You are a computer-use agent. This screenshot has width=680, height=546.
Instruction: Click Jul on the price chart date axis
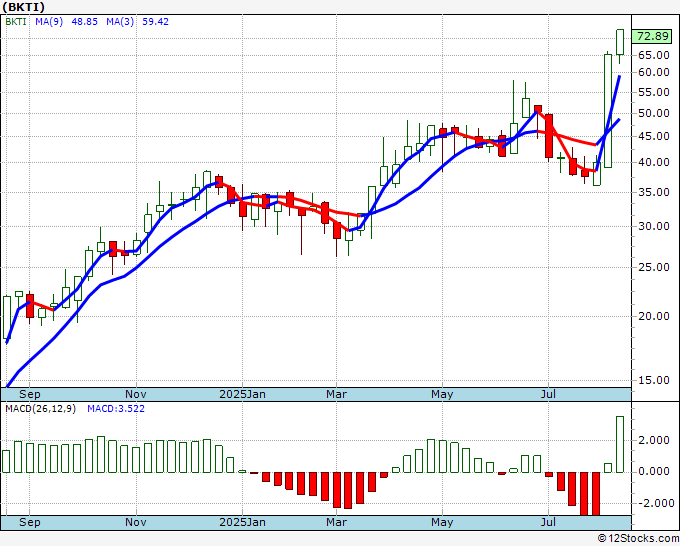(549, 394)
